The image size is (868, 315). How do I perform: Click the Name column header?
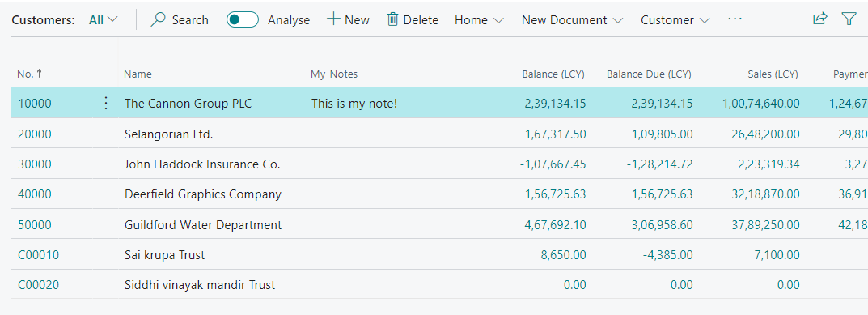[x=138, y=74]
